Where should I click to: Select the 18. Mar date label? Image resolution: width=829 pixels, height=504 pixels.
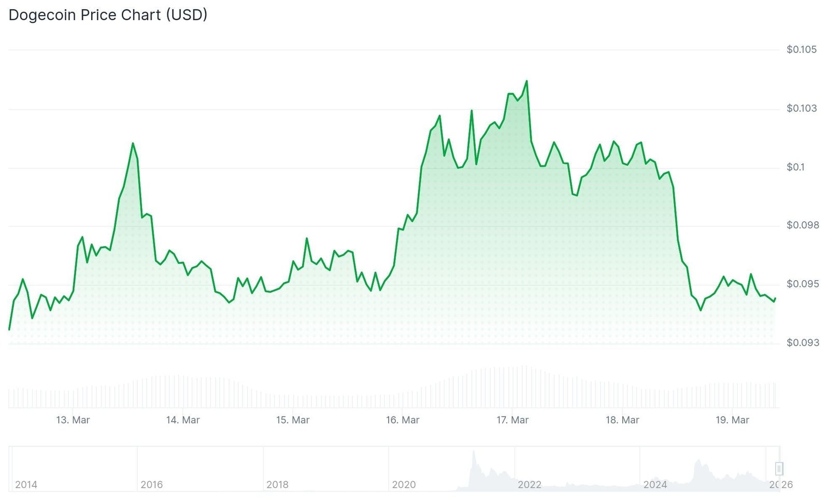point(622,420)
